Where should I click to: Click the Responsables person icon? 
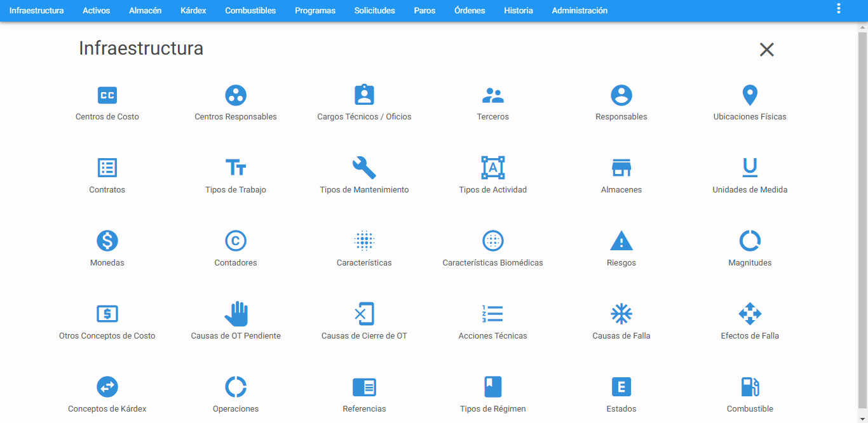coord(621,95)
